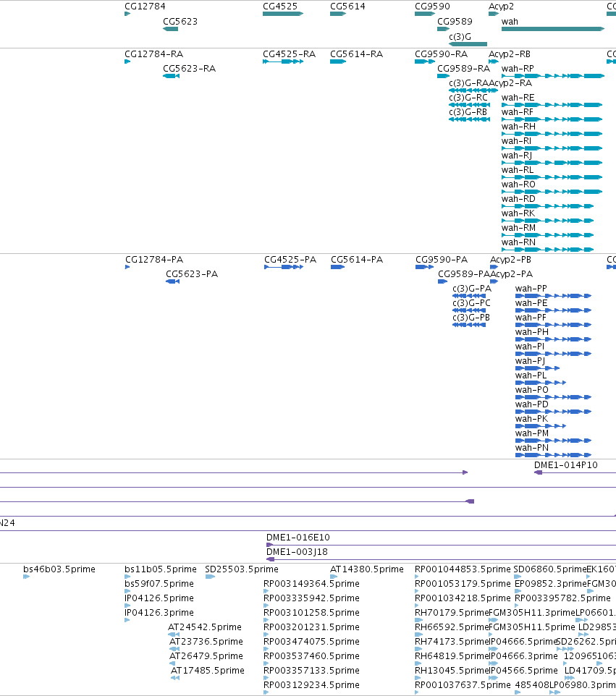Click protein wah-PP label
The image size is (616, 696).
[x=531, y=289]
